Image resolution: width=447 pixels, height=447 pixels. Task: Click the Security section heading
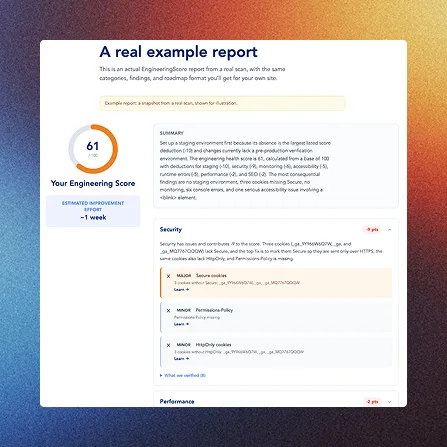(171, 229)
